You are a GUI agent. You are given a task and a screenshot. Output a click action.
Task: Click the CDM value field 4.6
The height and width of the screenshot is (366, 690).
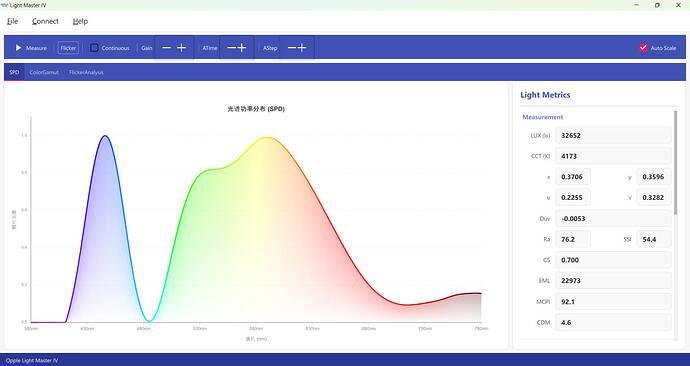pyautogui.click(x=613, y=322)
